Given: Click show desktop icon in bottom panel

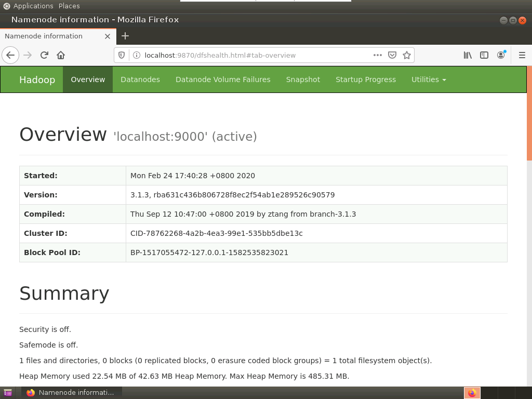Looking at the screenshot, I should [7, 393].
